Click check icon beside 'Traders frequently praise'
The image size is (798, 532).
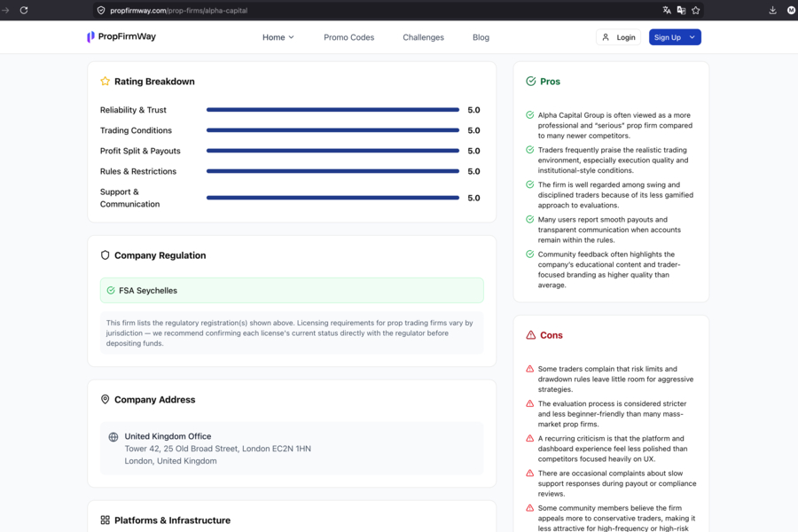(x=530, y=150)
